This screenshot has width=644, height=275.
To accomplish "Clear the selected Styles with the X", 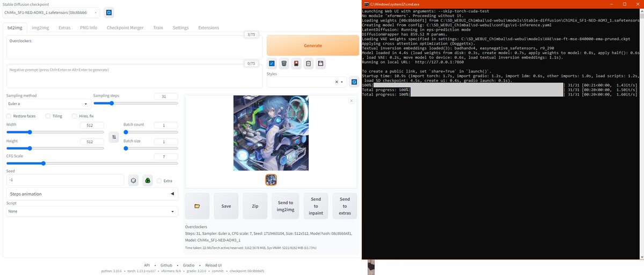I will coord(337,82).
